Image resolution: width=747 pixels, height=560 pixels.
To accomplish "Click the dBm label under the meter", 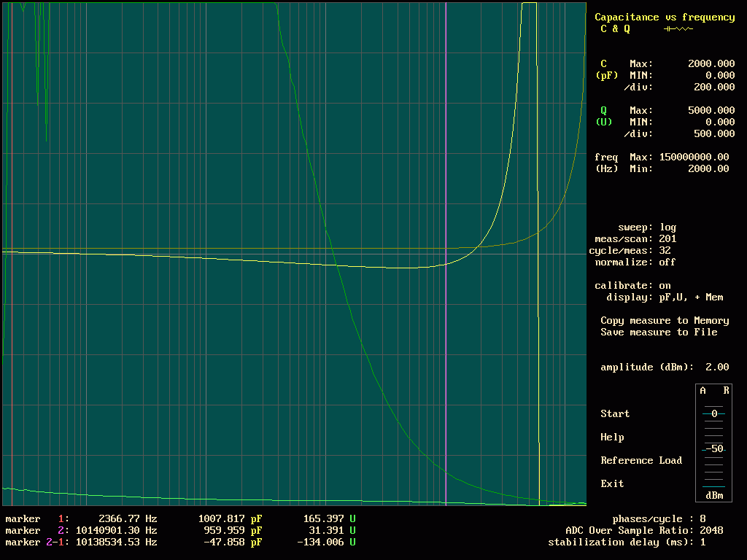I will coord(714,495).
